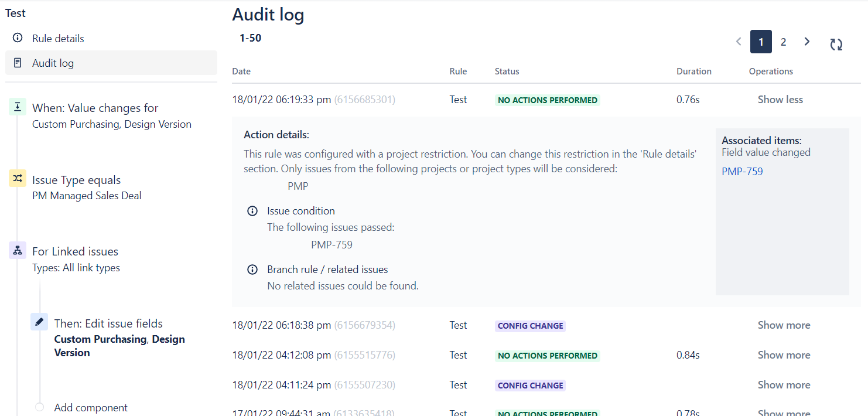Select the blue pencil Edit issue fields icon
The width and height of the screenshot is (868, 416).
click(x=39, y=322)
